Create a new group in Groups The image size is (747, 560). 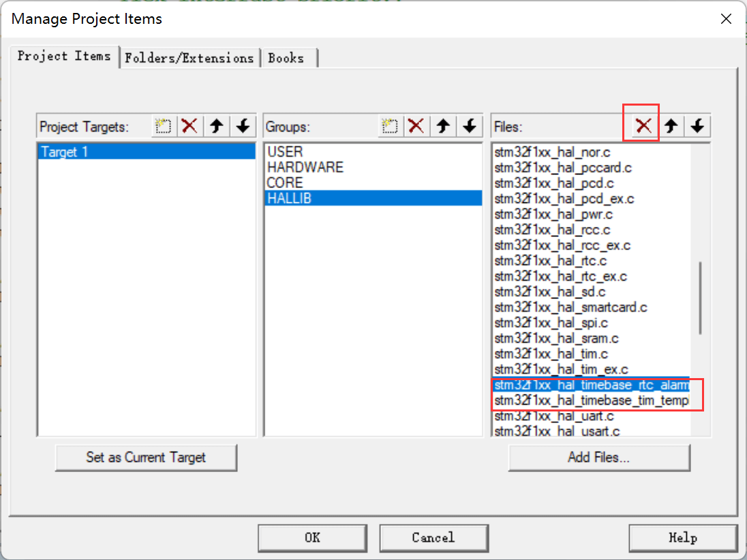click(x=389, y=126)
